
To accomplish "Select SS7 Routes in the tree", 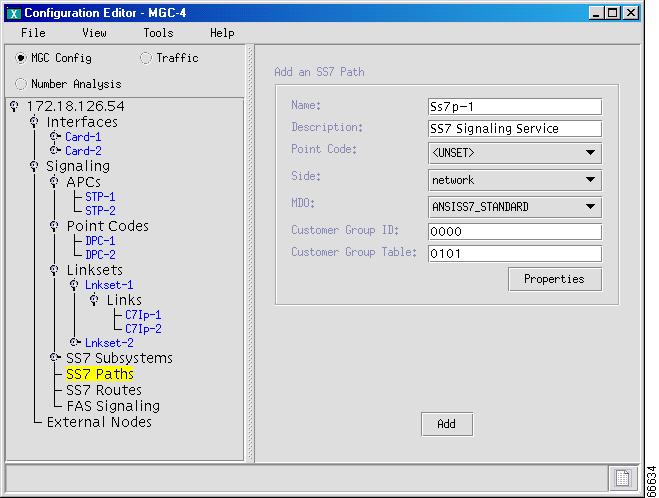I will (x=104, y=390).
